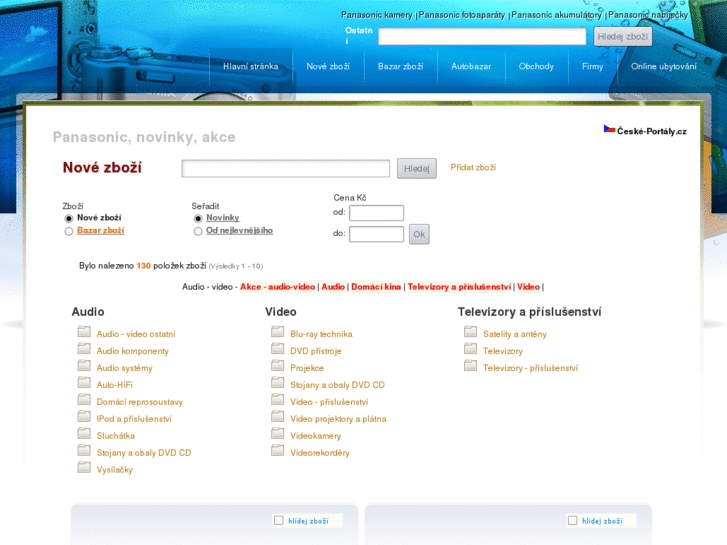The width and height of the screenshot is (727, 545).
Task: Click folder icon beside Auto-HiFi
Action: (x=84, y=382)
